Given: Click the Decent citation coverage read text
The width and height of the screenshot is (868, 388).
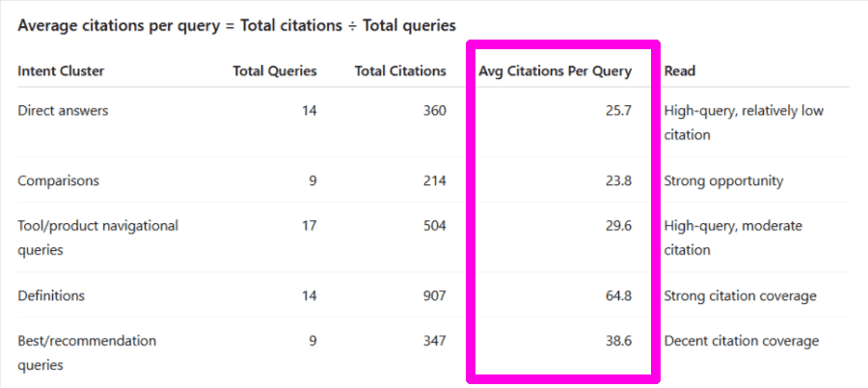Looking at the screenshot, I should [x=742, y=341].
